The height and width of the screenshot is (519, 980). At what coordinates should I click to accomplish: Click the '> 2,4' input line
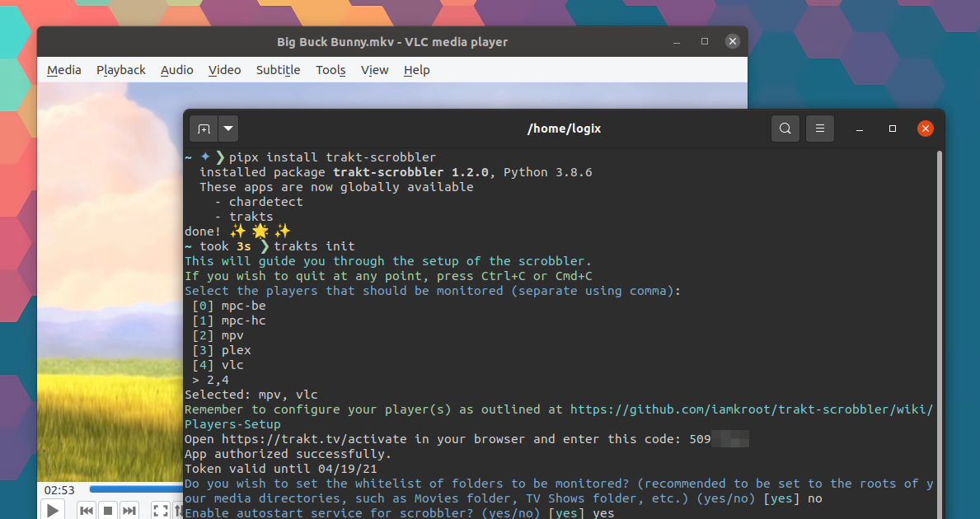211,380
